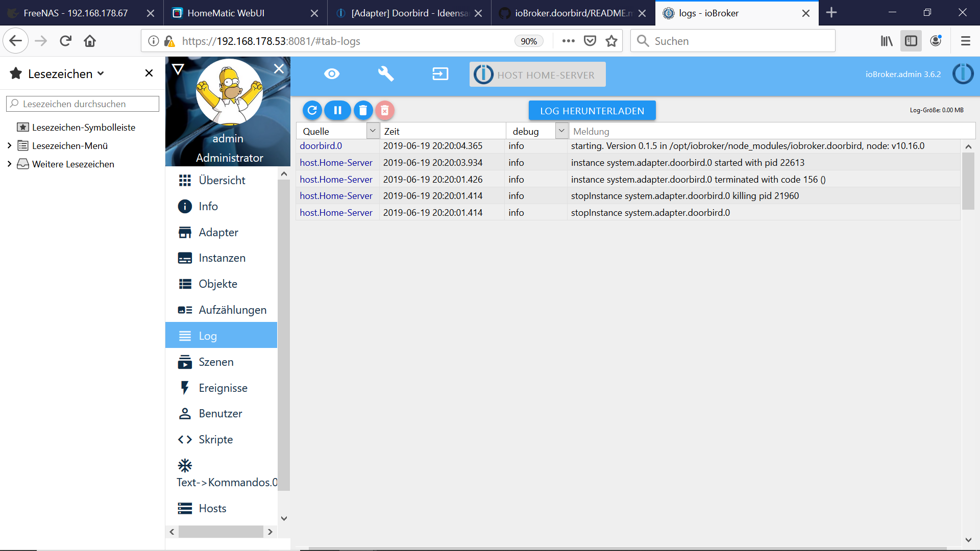Click the doorbird.0 source entry
This screenshot has height=551, width=980.
coord(321,146)
